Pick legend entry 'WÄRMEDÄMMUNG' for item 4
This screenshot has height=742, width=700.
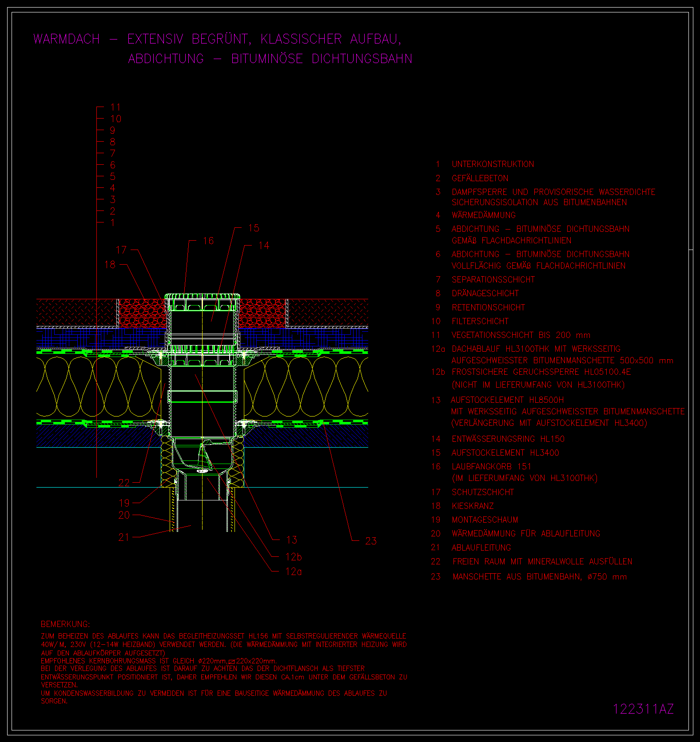(x=484, y=215)
